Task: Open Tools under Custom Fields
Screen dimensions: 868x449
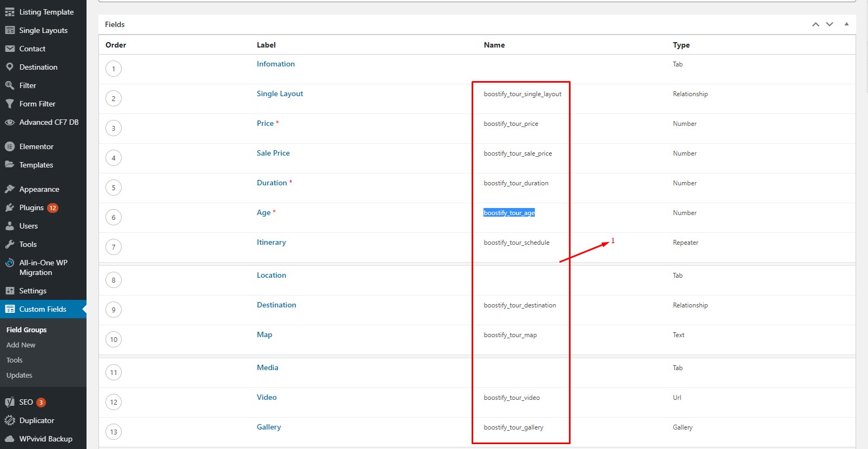Action: (15, 360)
